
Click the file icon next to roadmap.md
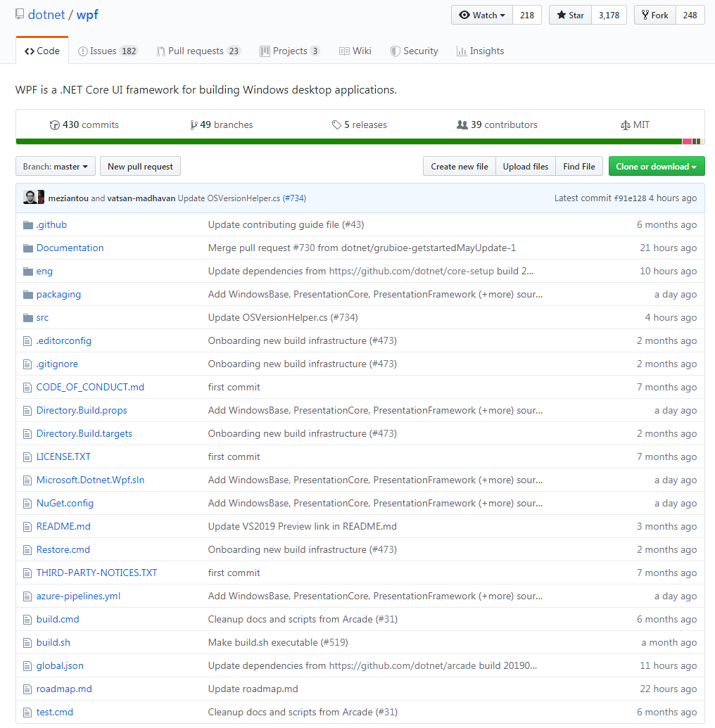tap(27, 689)
